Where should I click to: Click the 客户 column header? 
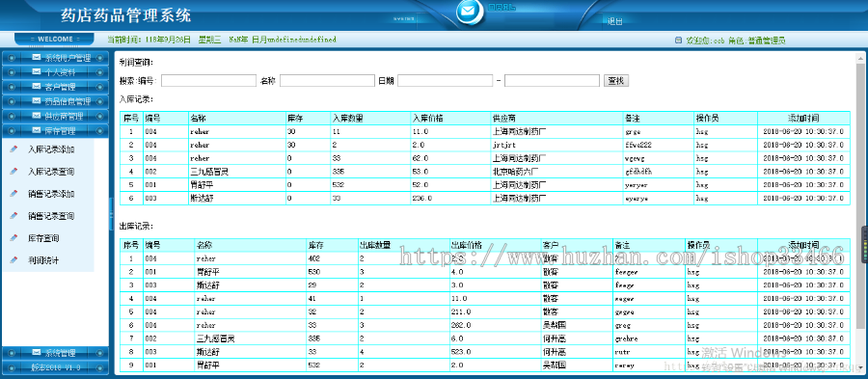pos(551,245)
